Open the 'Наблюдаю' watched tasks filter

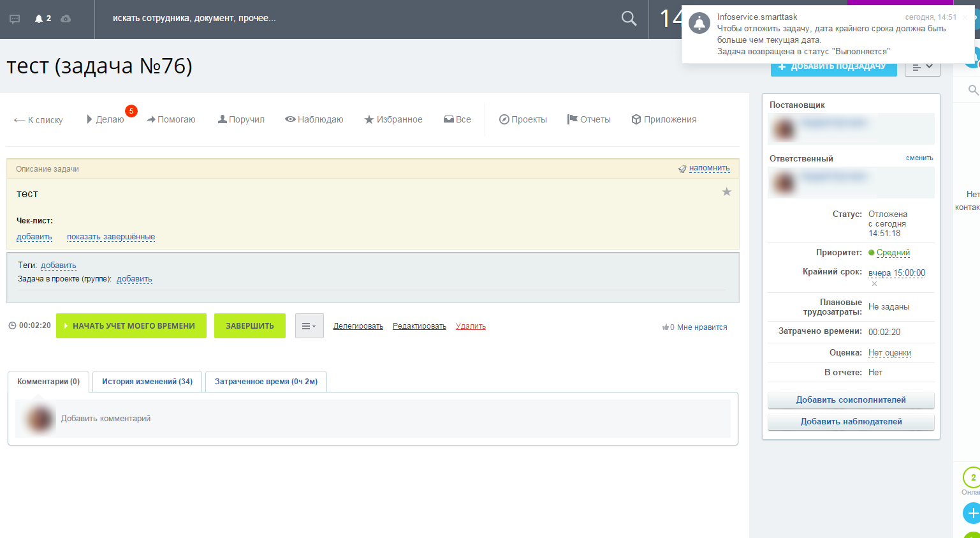314,119
